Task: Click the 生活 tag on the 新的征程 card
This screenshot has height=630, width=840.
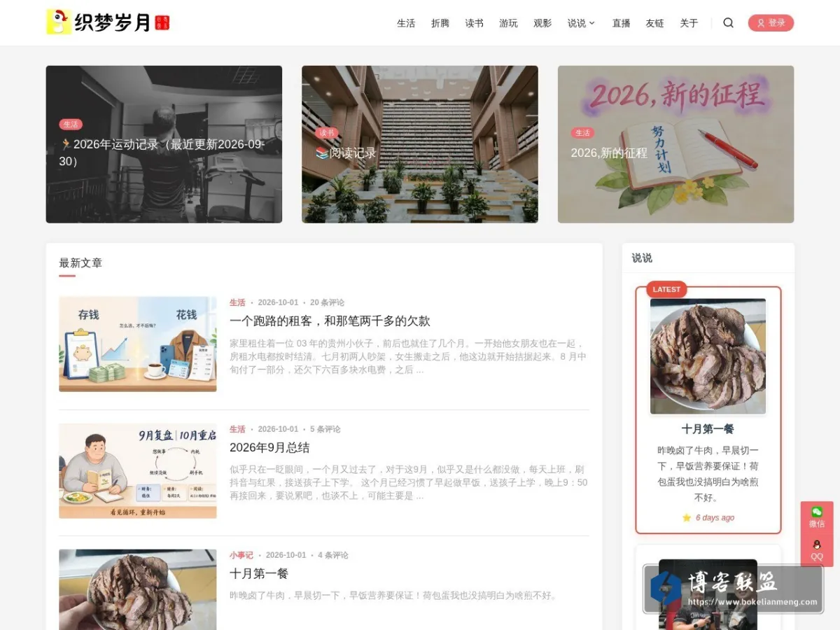Action: click(x=582, y=133)
